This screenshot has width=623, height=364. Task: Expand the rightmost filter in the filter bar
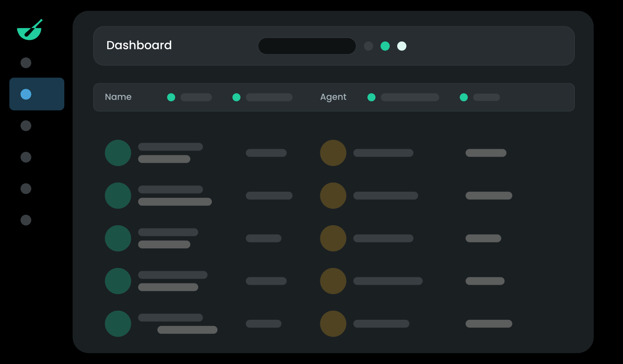pos(481,97)
